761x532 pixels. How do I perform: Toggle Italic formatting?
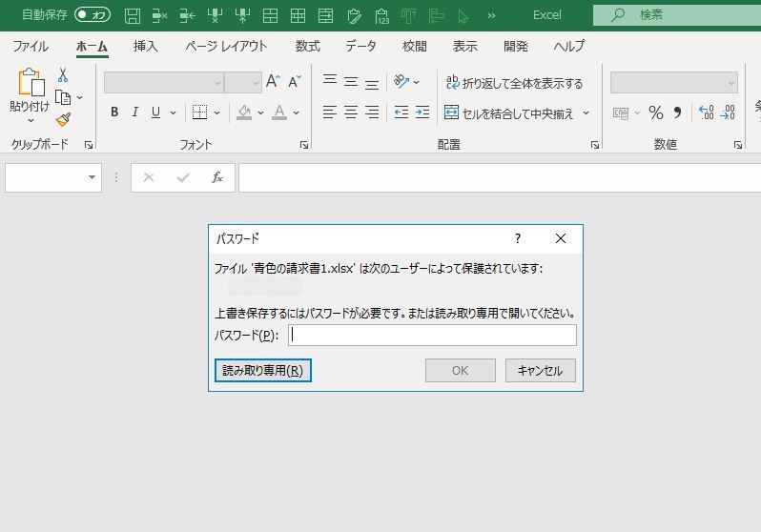pyautogui.click(x=135, y=113)
